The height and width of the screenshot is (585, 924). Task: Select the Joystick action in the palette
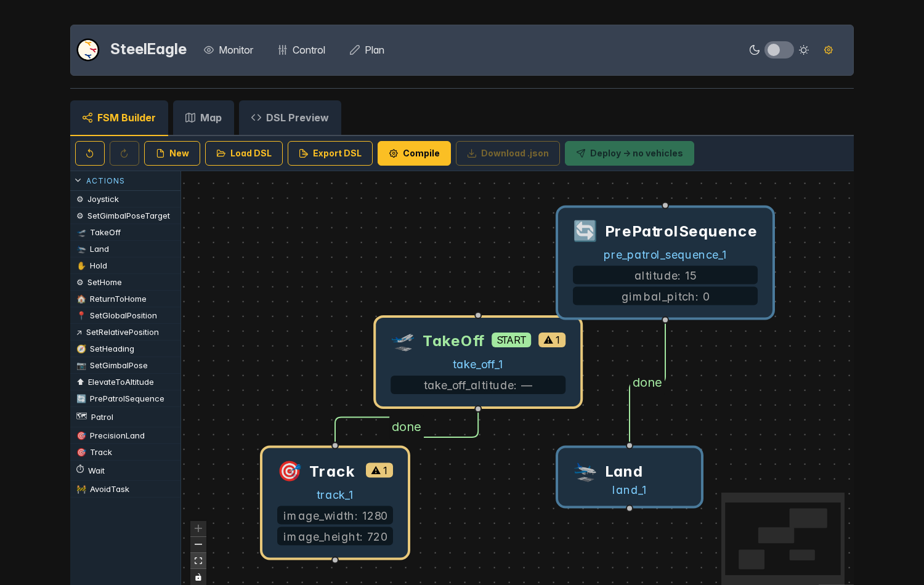tap(126, 199)
